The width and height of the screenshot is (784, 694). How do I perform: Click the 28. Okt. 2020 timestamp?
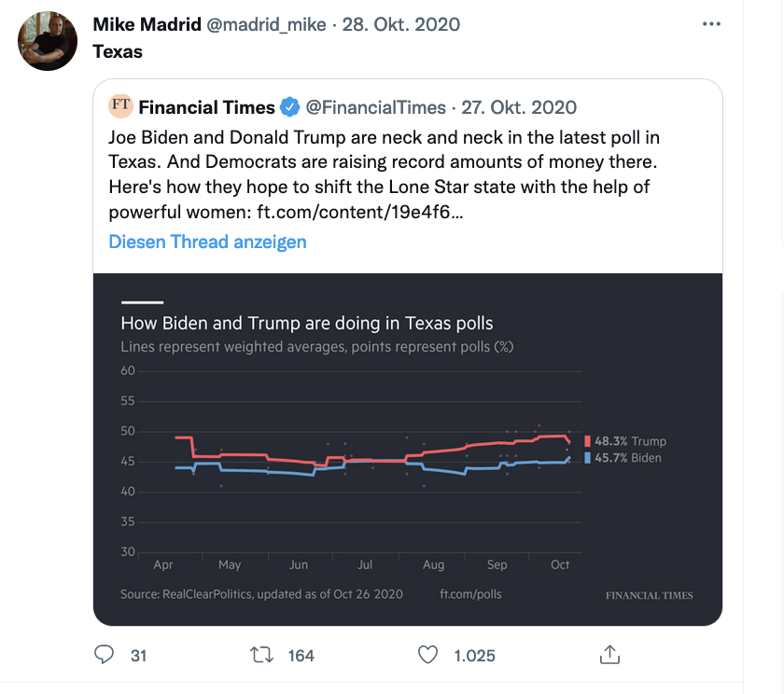401,24
